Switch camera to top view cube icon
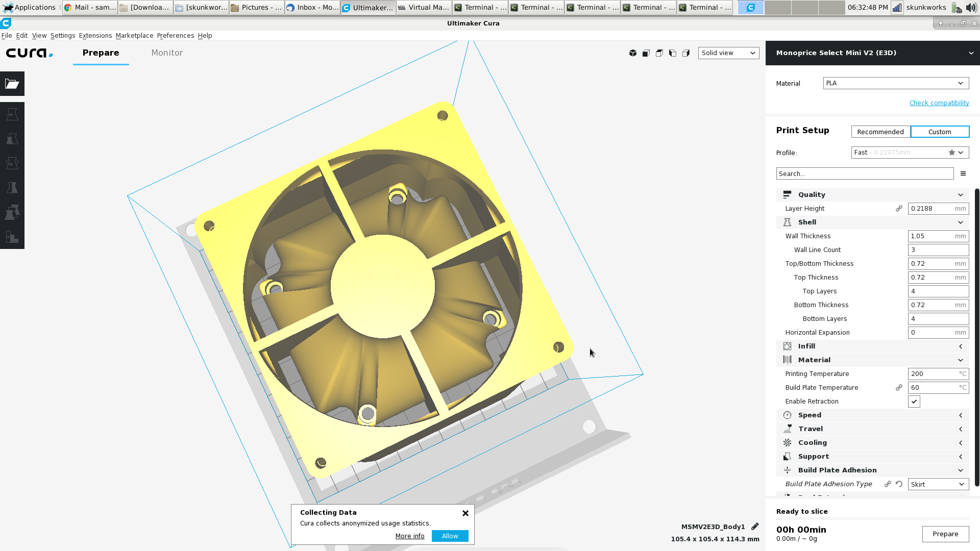The height and width of the screenshot is (551, 980). (659, 53)
